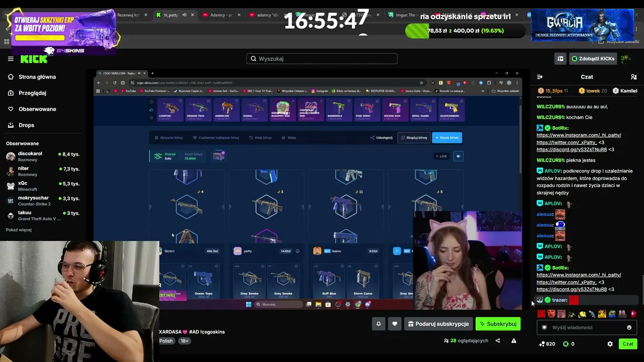Image resolution: width=644 pixels, height=362 pixels.
Task: Open the shop icon beside Zdobądź KICKs
Action: [x=560, y=59]
